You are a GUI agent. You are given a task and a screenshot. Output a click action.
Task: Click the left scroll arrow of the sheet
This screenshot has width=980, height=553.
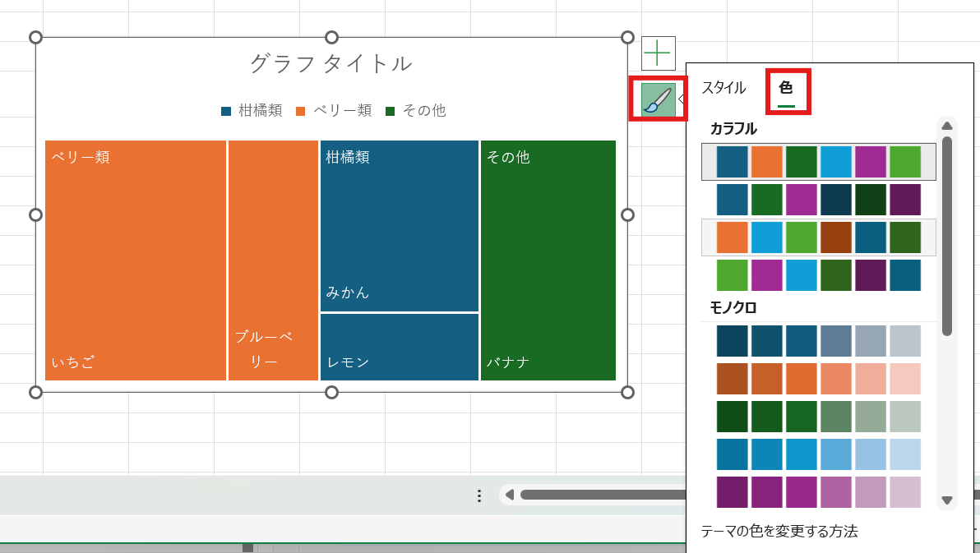510,494
